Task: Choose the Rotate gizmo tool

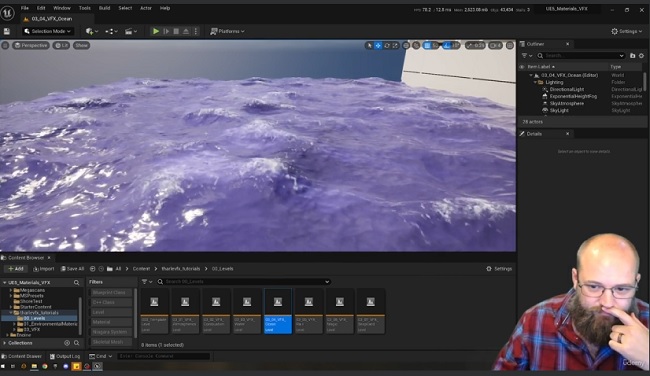Action: click(x=387, y=45)
